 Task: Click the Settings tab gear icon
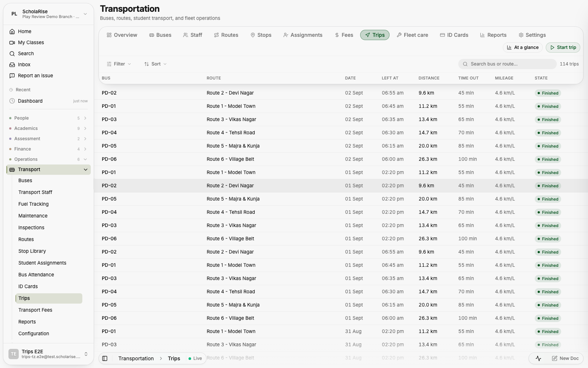pos(521,35)
